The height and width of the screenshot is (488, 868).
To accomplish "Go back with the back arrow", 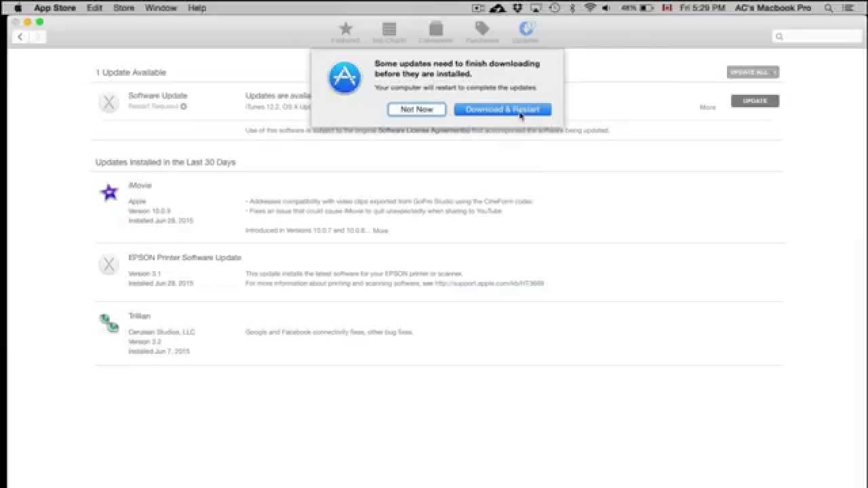I will pyautogui.click(x=20, y=37).
